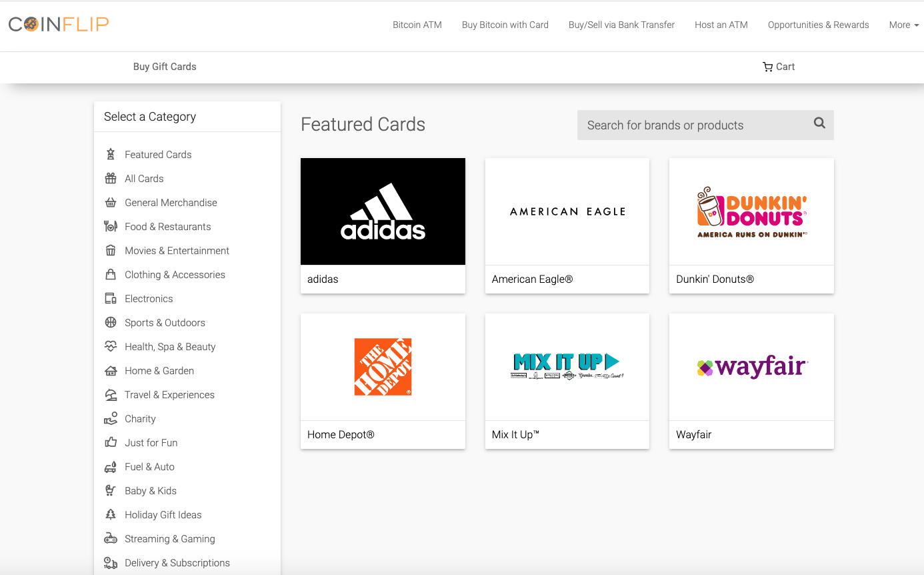Select Delivery & Subscriptions category label

pyautogui.click(x=177, y=562)
